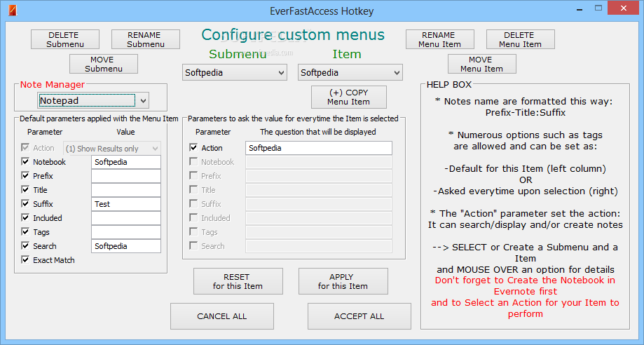Open the Submenu dropdown showing Softpedia

click(235, 73)
